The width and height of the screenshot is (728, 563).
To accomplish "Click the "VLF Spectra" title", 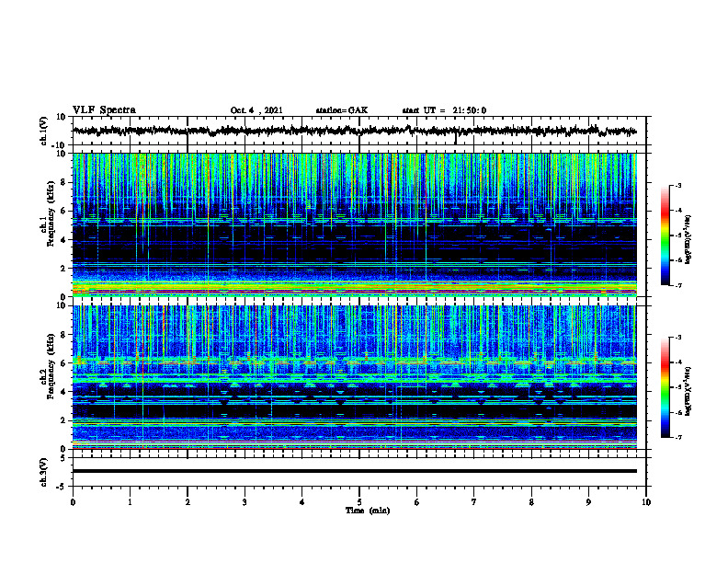I will 104,110.
